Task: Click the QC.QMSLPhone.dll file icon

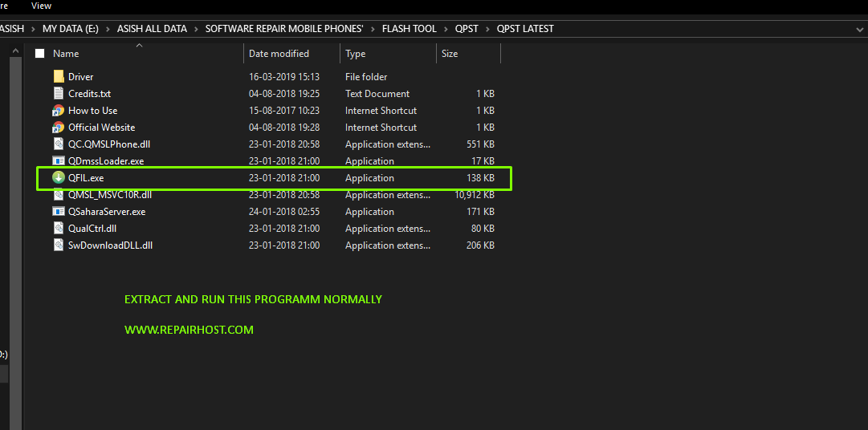Action: [59, 144]
